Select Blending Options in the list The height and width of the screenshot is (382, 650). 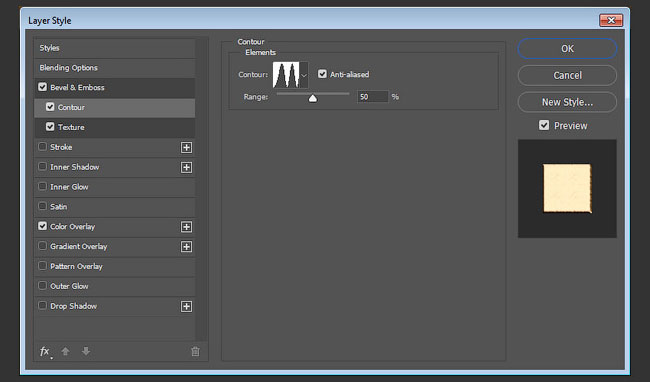[x=114, y=68]
